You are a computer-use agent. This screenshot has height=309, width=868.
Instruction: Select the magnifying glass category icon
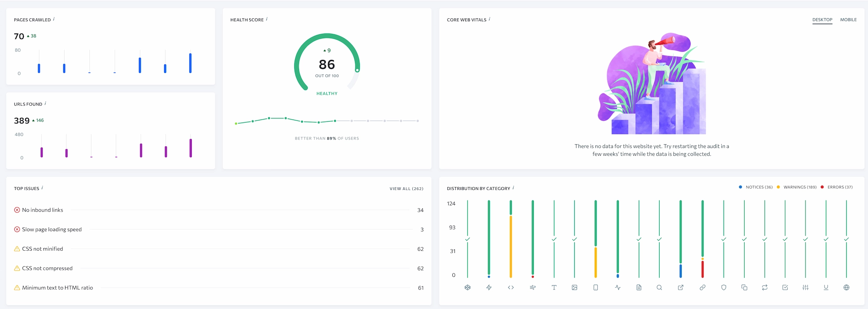point(659,287)
